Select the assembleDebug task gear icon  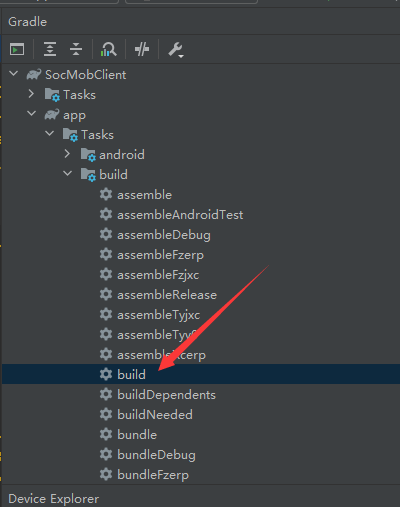[106, 234]
